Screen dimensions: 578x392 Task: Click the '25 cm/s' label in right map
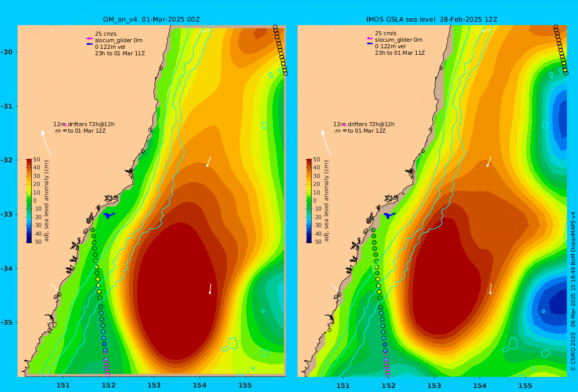pos(386,34)
